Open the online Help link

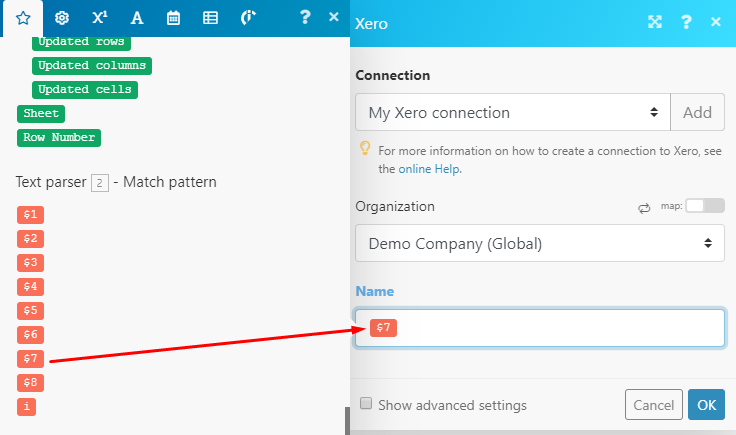click(x=429, y=169)
